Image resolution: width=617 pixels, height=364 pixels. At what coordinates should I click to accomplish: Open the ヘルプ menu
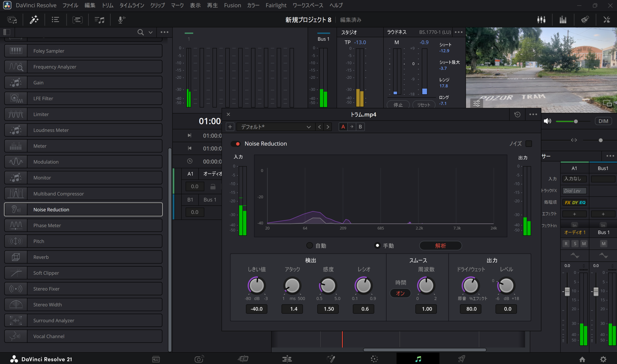pyautogui.click(x=336, y=5)
